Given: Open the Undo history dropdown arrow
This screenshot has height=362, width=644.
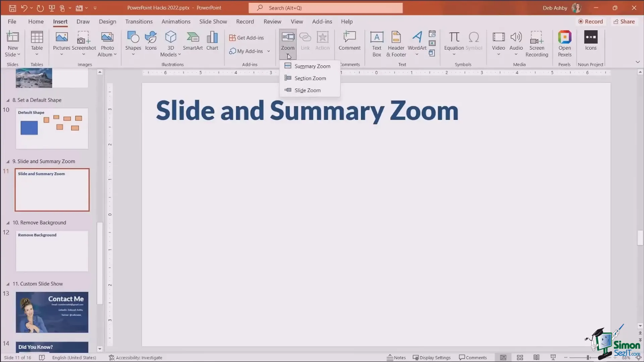Looking at the screenshot, I should click(31, 8).
